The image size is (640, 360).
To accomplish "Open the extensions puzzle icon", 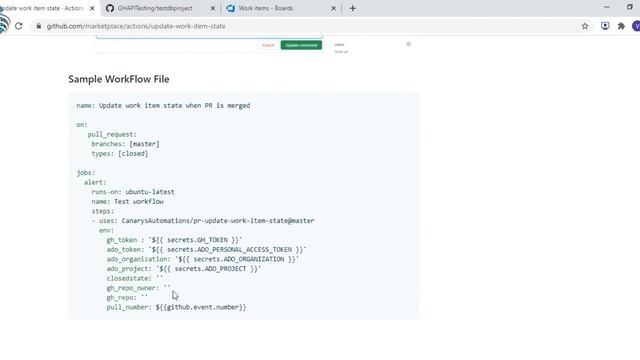I will (x=621, y=26).
